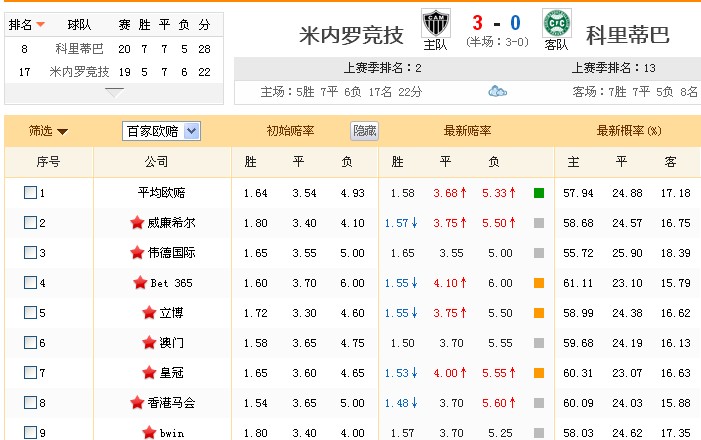The image size is (701, 440).
Task: Click the Atlético Mineiro home team logo
Action: point(435,23)
